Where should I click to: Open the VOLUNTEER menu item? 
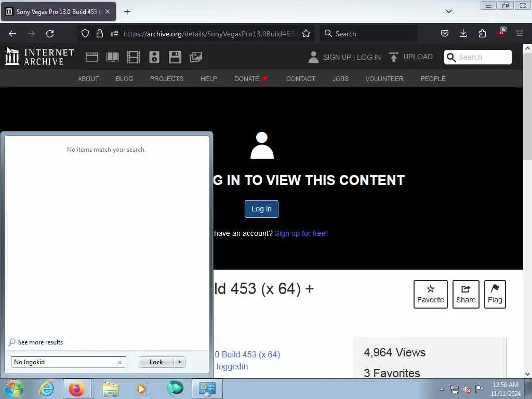pos(384,79)
